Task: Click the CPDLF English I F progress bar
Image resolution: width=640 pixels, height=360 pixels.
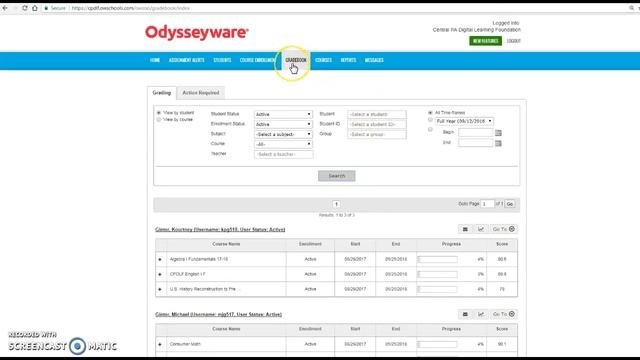Action: tap(437, 274)
